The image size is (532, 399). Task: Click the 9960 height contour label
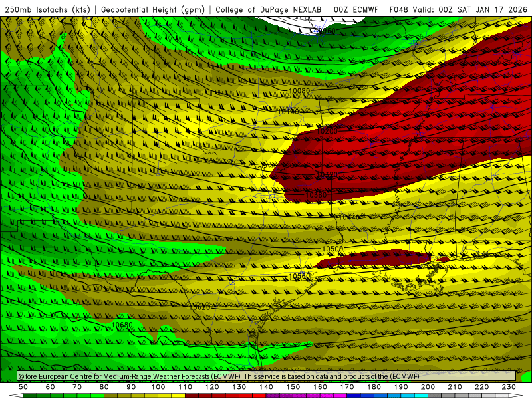[x=327, y=31]
